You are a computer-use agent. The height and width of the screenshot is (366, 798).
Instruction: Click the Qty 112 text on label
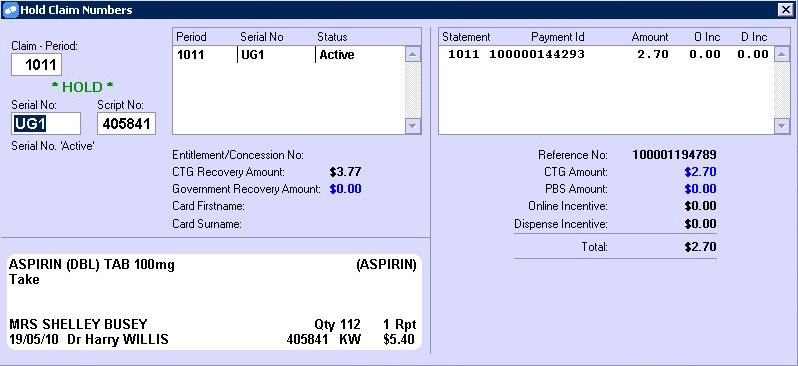coord(337,324)
